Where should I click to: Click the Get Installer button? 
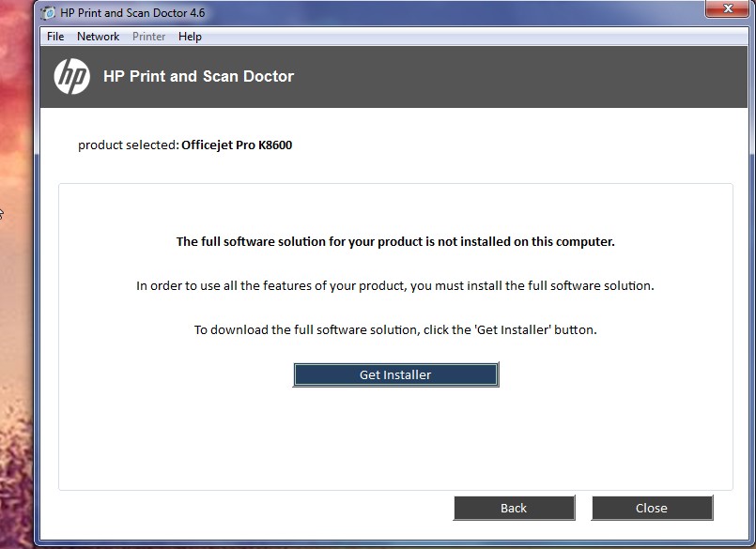(x=395, y=374)
